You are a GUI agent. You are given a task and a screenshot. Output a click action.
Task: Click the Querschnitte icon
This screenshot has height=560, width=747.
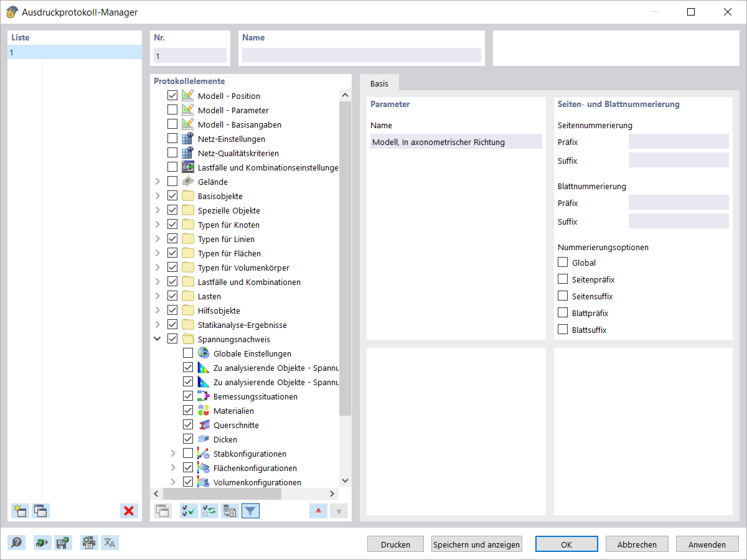[204, 425]
